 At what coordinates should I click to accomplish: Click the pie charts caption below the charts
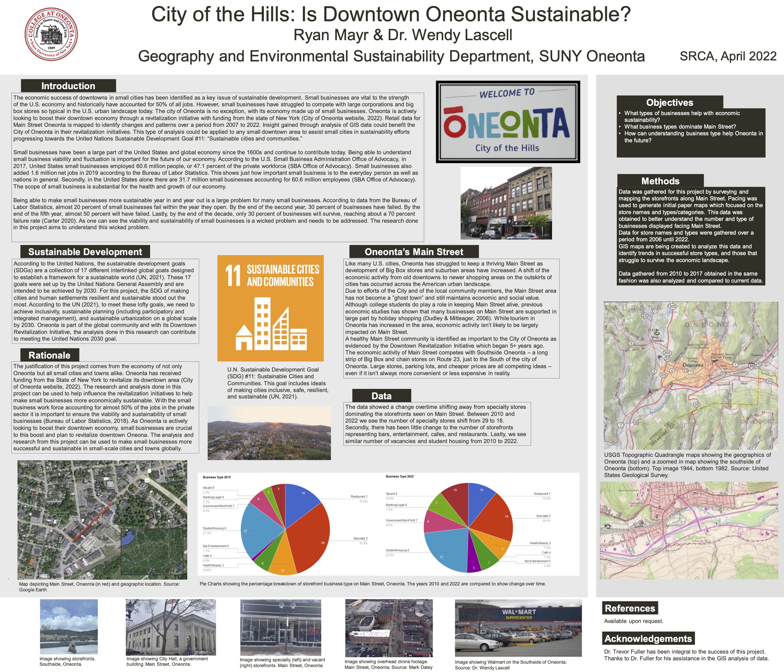point(373,584)
